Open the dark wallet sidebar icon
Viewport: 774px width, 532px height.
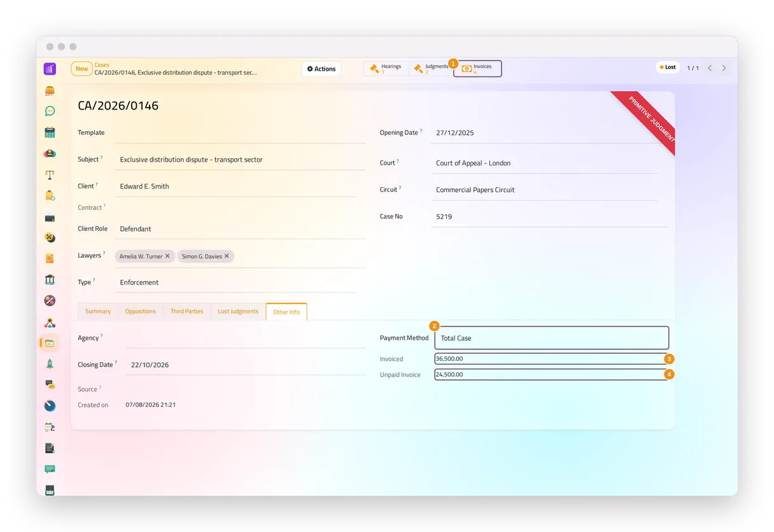coord(50,217)
